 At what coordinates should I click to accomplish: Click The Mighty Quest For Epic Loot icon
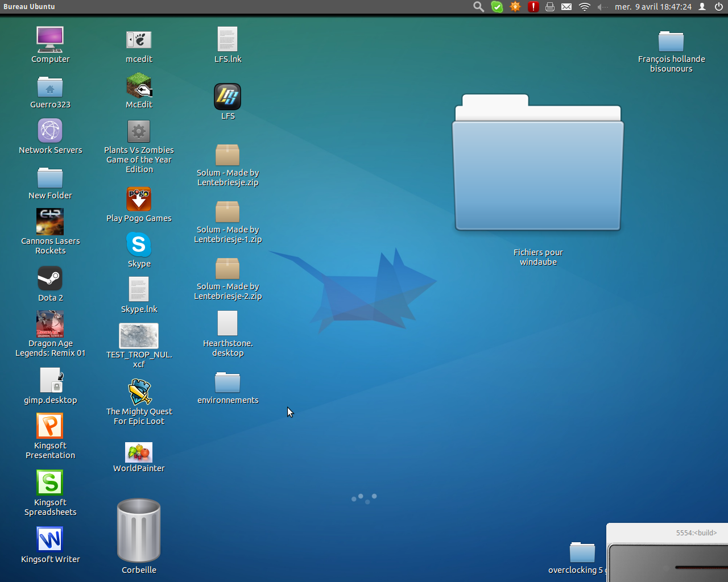(x=139, y=392)
